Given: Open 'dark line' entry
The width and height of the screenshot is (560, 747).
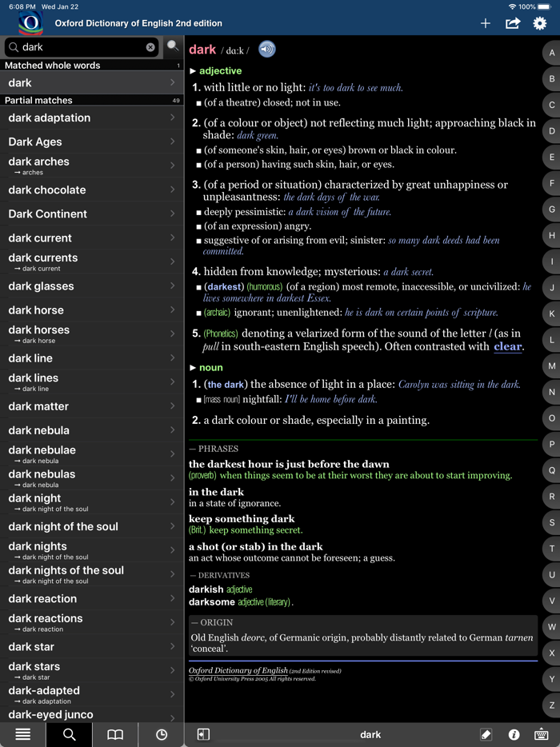Looking at the screenshot, I should (91, 358).
